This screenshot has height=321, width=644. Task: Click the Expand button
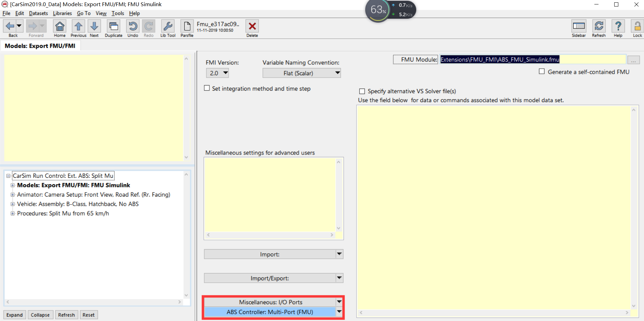[14, 315]
